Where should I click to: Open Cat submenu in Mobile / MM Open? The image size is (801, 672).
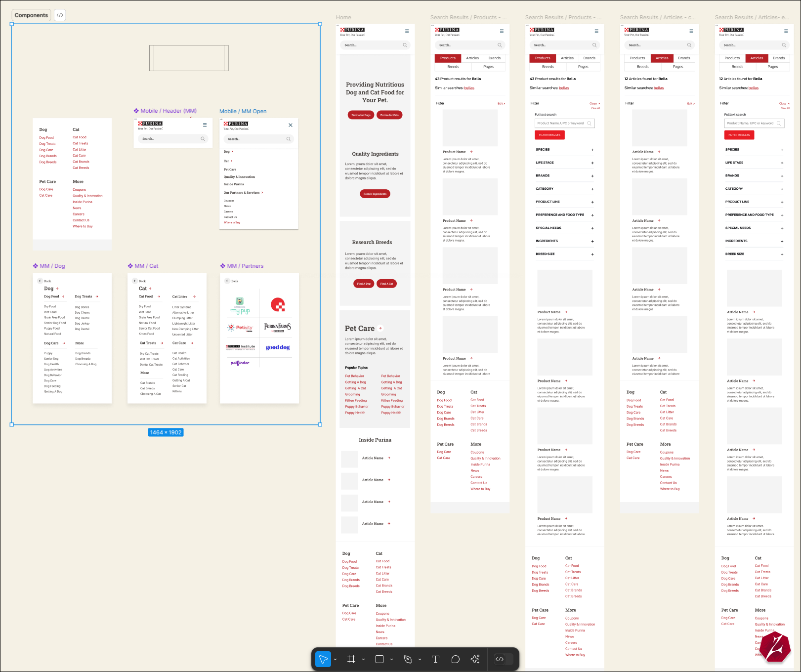pos(228,161)
